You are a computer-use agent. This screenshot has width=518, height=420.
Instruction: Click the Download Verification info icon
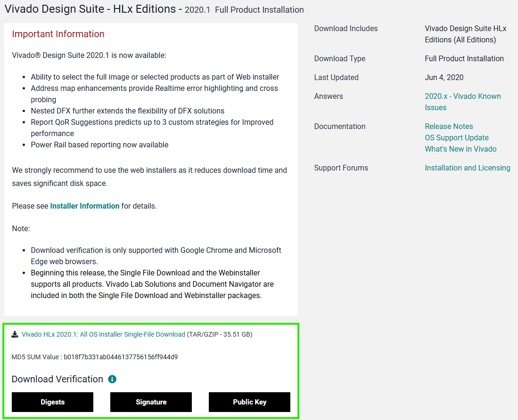pyautogui.click(x=112, y=379)
